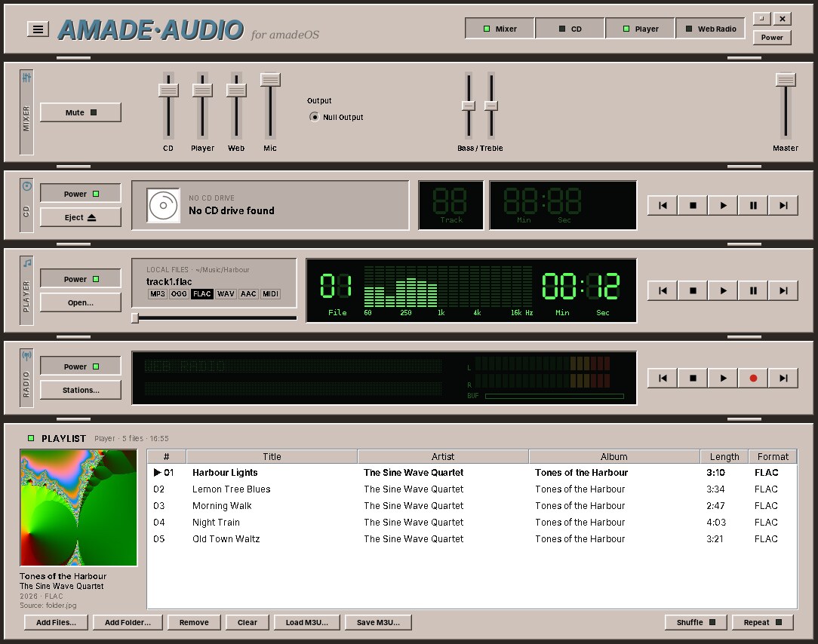Click the Web volume fader
Viewport: 818px width, 644px height.
pyautogui.click(x=236, y=90)
